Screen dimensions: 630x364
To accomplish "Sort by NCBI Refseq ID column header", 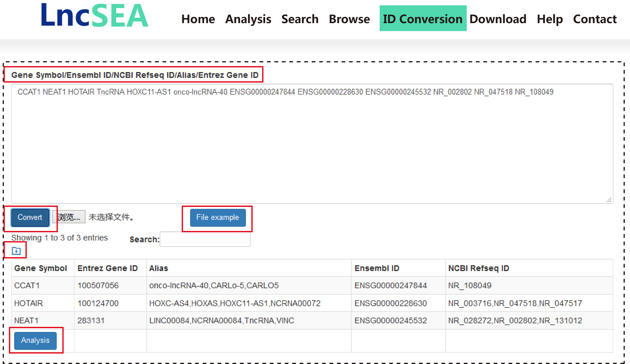I will click(x=529, y=268).
